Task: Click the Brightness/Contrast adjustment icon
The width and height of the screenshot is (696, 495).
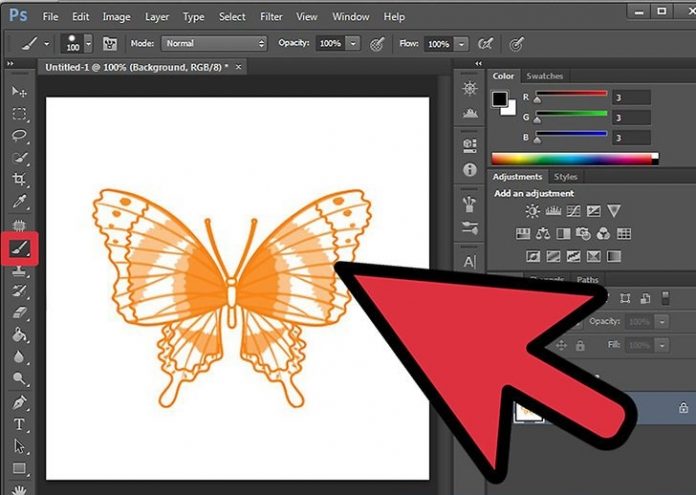Action: (532, 211)
